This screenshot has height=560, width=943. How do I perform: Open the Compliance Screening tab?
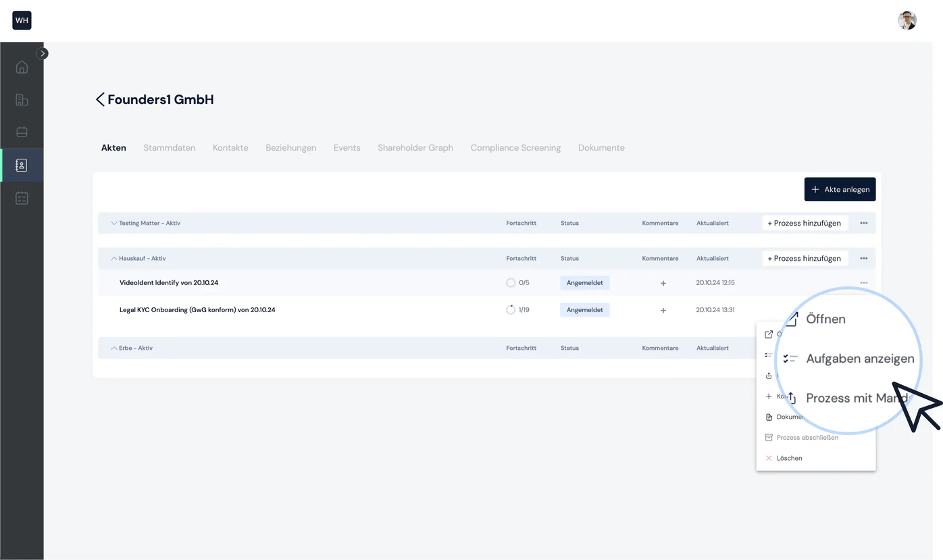(x=515, y=148)
